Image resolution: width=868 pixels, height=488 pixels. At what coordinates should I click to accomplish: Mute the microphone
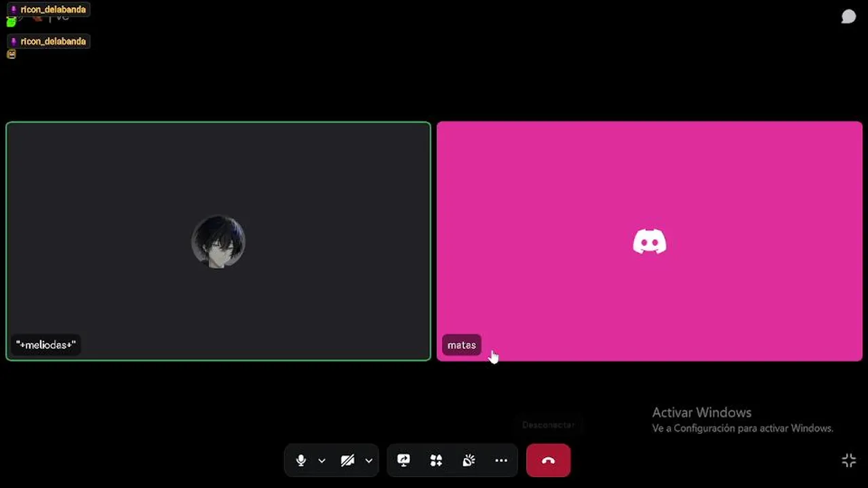[x=301, y=461]
